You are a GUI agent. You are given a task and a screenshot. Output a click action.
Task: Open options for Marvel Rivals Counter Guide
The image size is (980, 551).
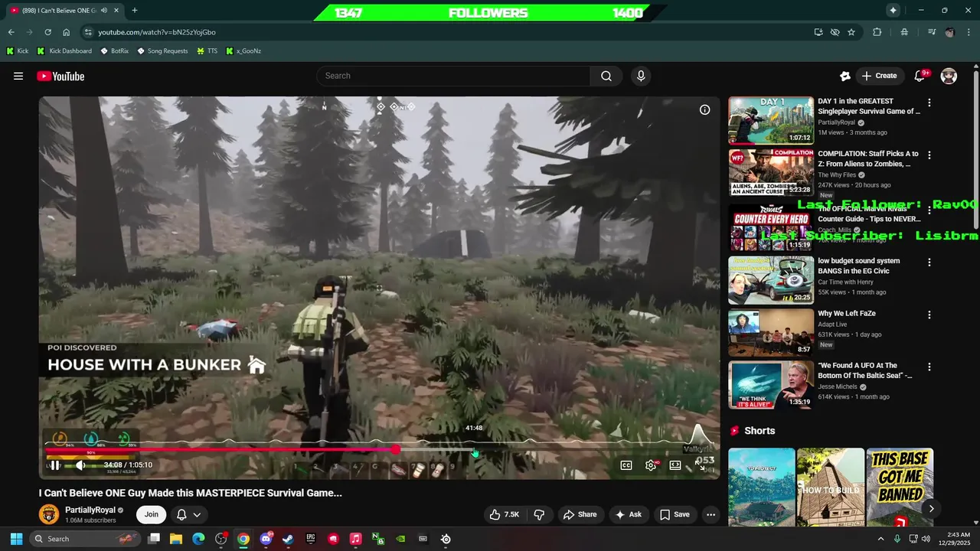929,209
